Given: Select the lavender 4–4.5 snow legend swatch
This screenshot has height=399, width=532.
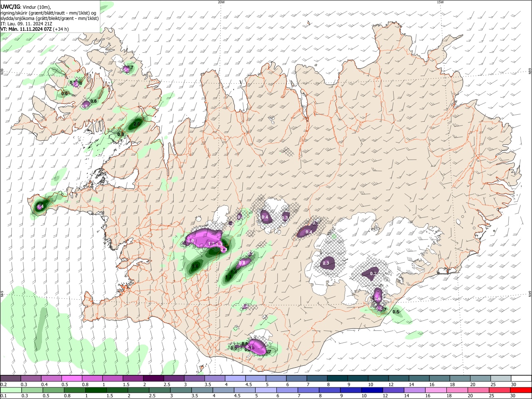Looking at the screenshot, I should tap(235, 379).
